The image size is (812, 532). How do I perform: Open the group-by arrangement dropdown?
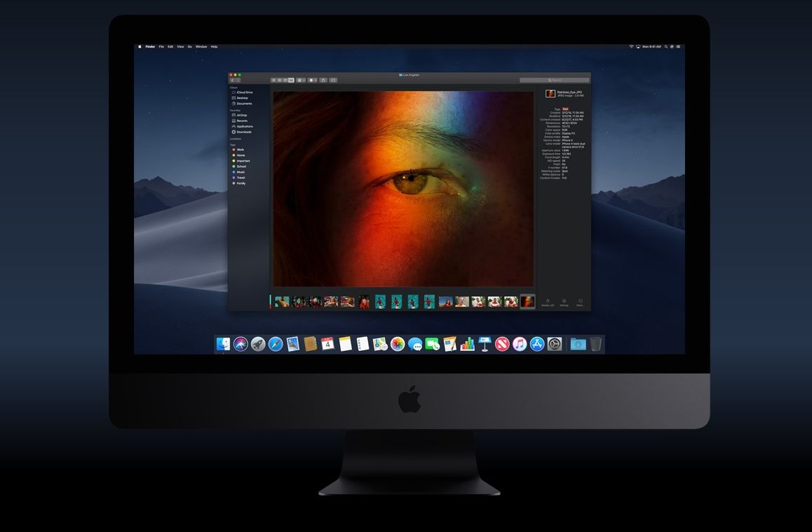click(x=301, y=80)
